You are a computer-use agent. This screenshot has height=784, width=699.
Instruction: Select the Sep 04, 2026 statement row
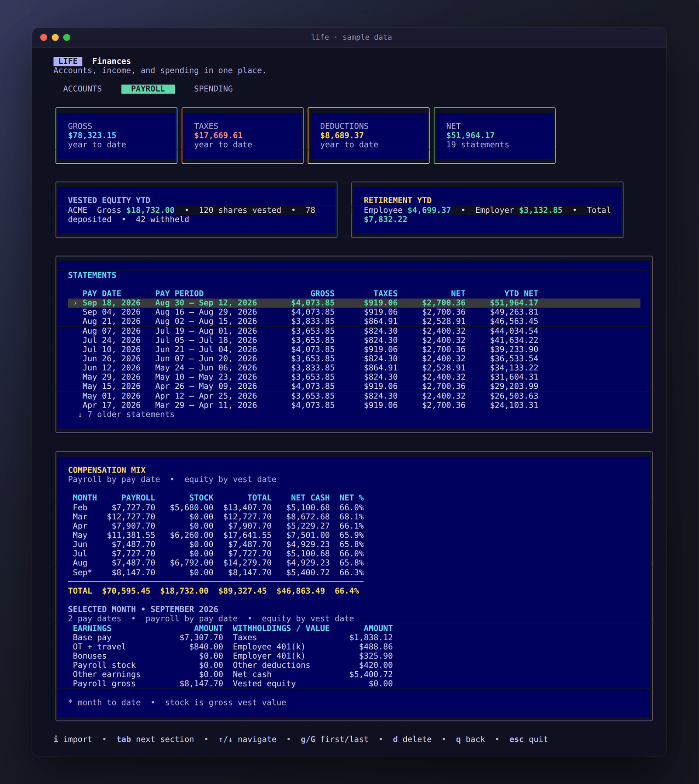tap(354, 312)
